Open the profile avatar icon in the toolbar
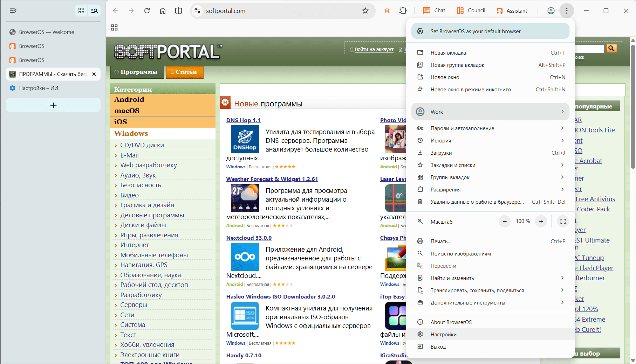The width and height of the screenshot is (636, 364). click(x=551, y=11)
